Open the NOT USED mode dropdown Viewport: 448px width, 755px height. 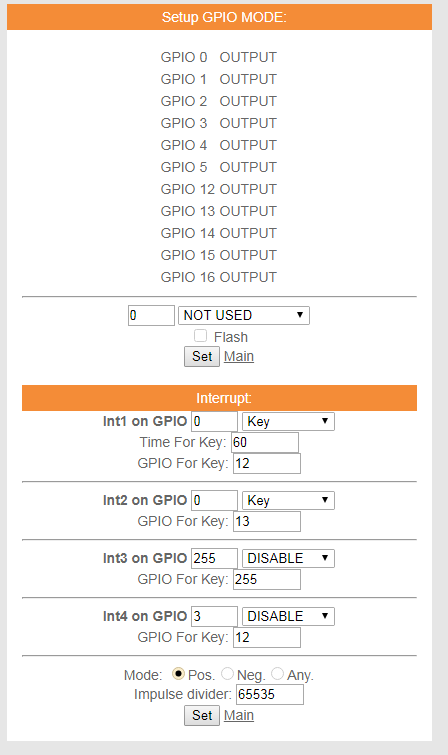point(244,315)
